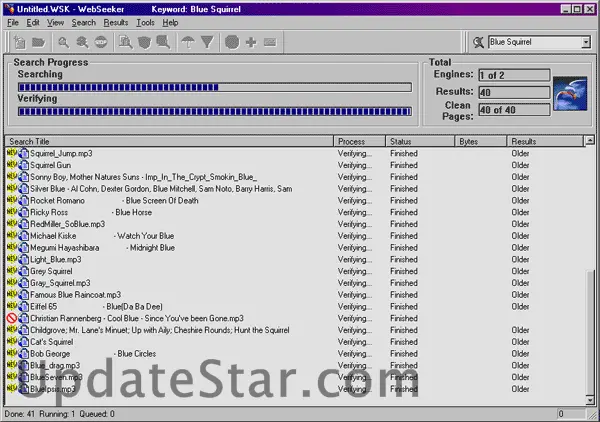This screenshot has width=600, height=422.
Task: Click the scroll down arrow of results list
Action: [590, 401]
